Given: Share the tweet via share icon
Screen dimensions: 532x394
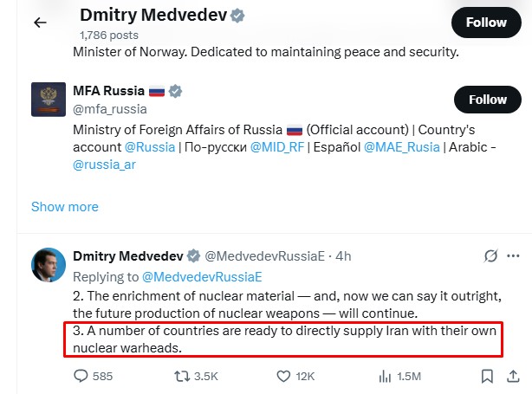Looking at the screenshot, I should click(514, 376).
